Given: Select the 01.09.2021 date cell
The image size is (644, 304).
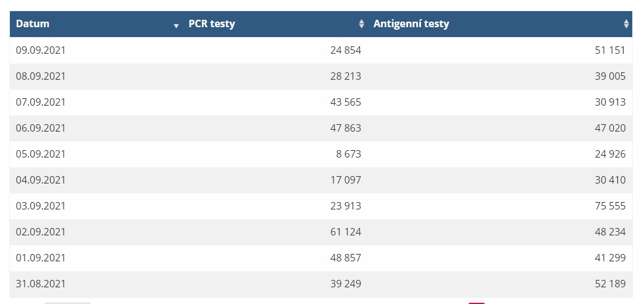Looking at the screenshot, I should click(41, 258).
